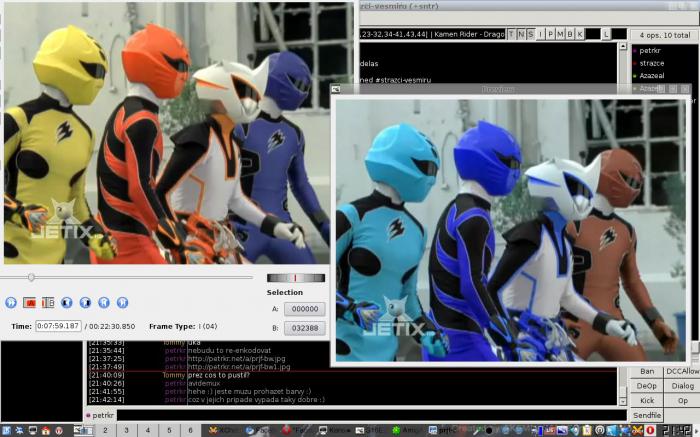Viewport: 700px width, 437px height.
Task: Click the home folder icon in the taskbar
Action: point(46,431)
